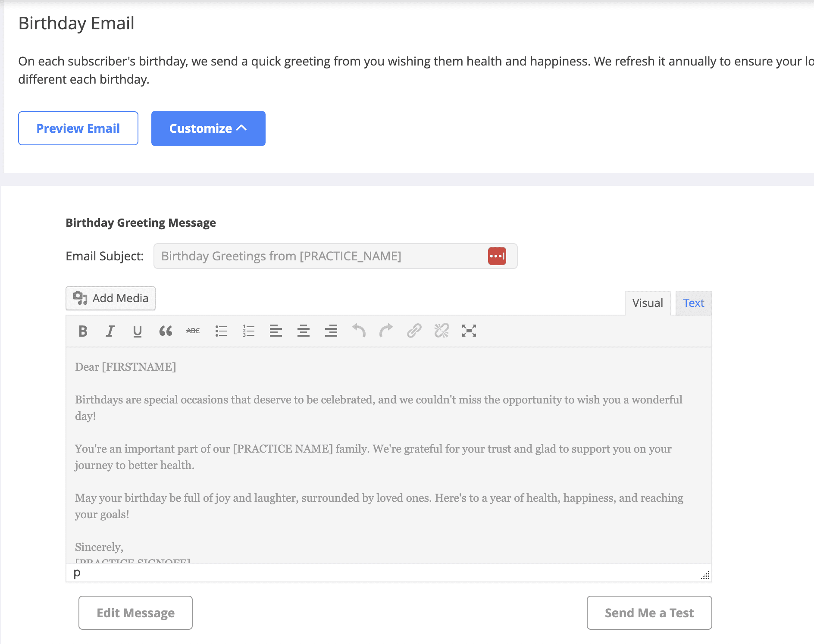Apply strikethrough formatting
814x644 pixels.
pos(193,331)
